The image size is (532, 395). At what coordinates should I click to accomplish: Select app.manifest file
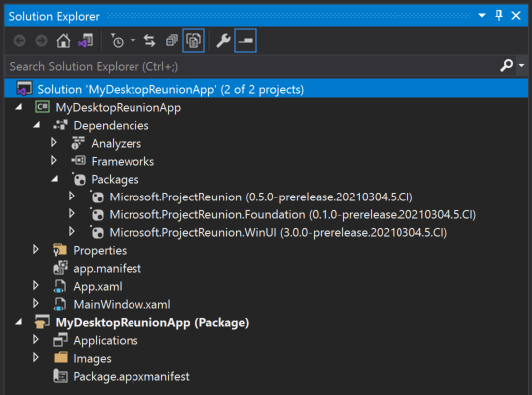click(107, 269)
